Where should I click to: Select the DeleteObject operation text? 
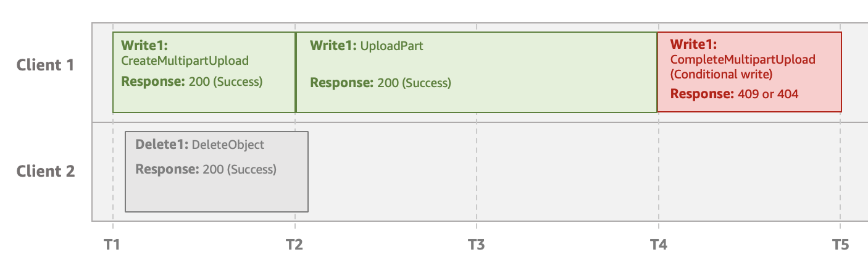[x=228, y=145]
